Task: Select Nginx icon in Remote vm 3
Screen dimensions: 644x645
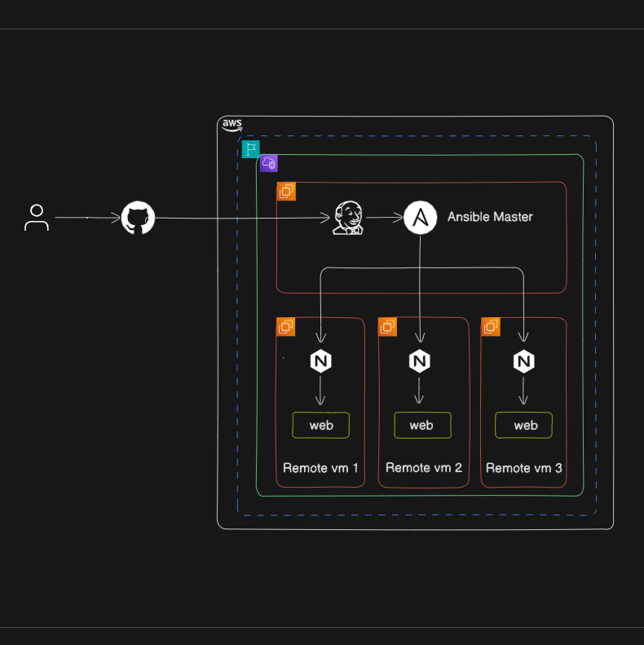Action: 524,361
